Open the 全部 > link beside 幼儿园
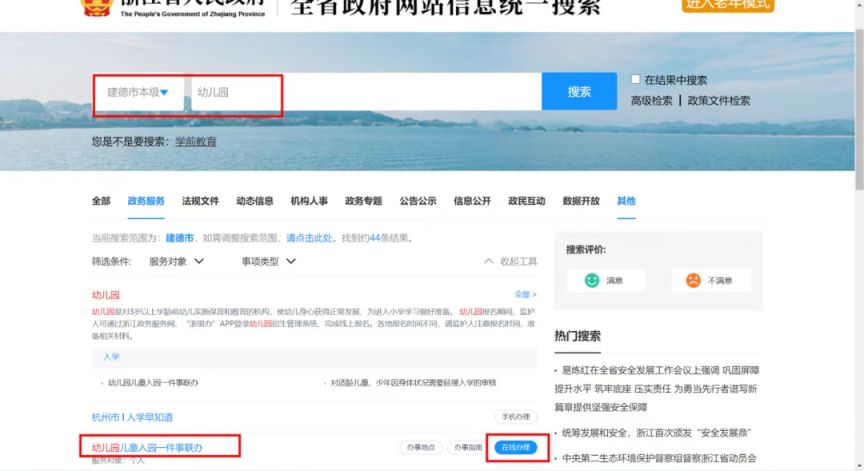This screenshot has height=471, width=864. point(525,295)
